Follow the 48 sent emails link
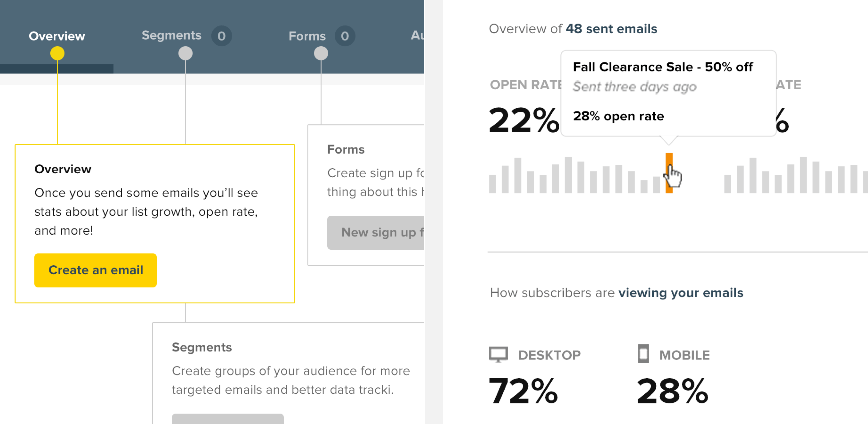 tap(611, 29)
